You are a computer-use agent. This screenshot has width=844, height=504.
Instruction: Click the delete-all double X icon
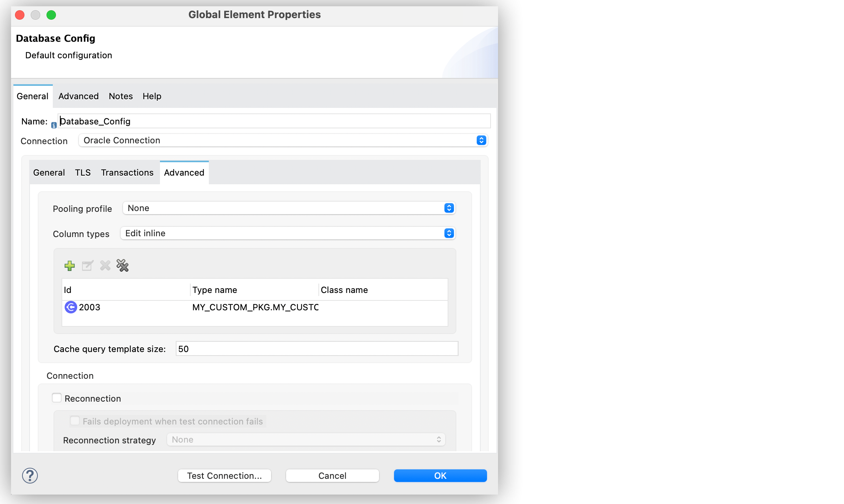tap(122, 266)
